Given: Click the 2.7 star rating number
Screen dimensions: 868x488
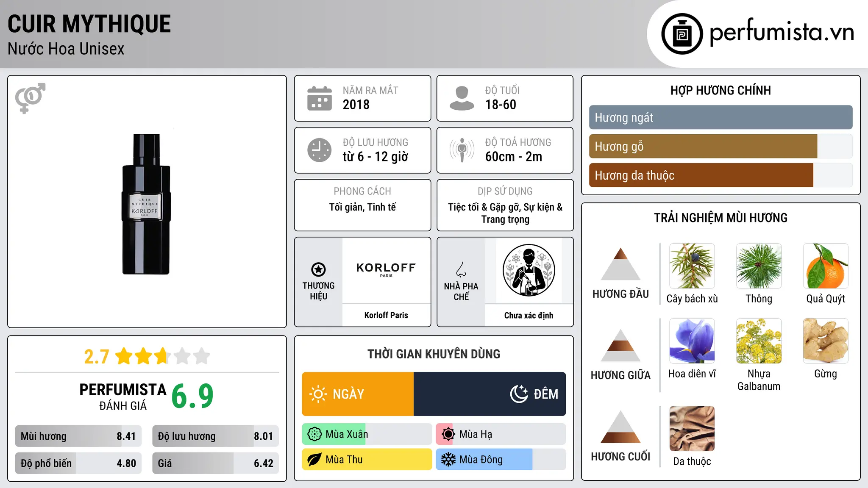Looking at the screenshot, I should [97, 357].
